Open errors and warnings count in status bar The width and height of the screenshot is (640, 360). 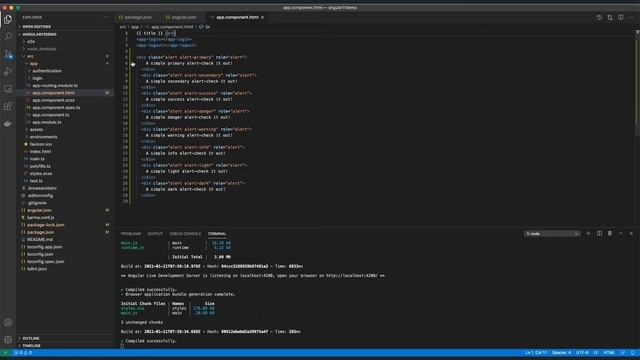(x=23, y=353)
